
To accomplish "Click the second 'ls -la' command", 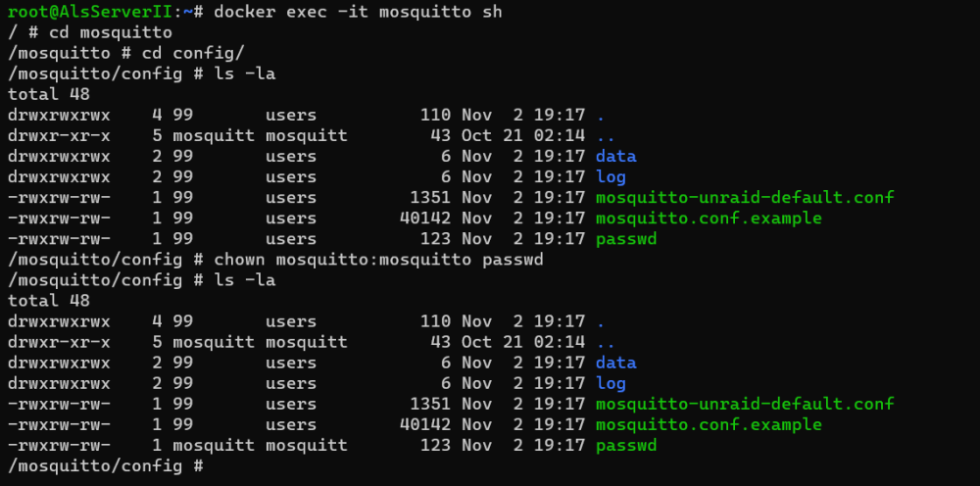I will (x=244, y=280).
